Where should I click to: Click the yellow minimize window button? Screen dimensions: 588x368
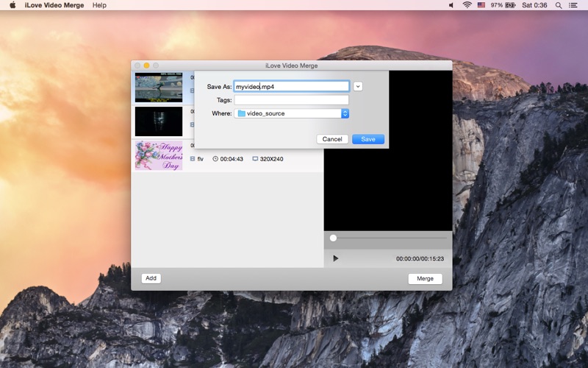[146, 66]
